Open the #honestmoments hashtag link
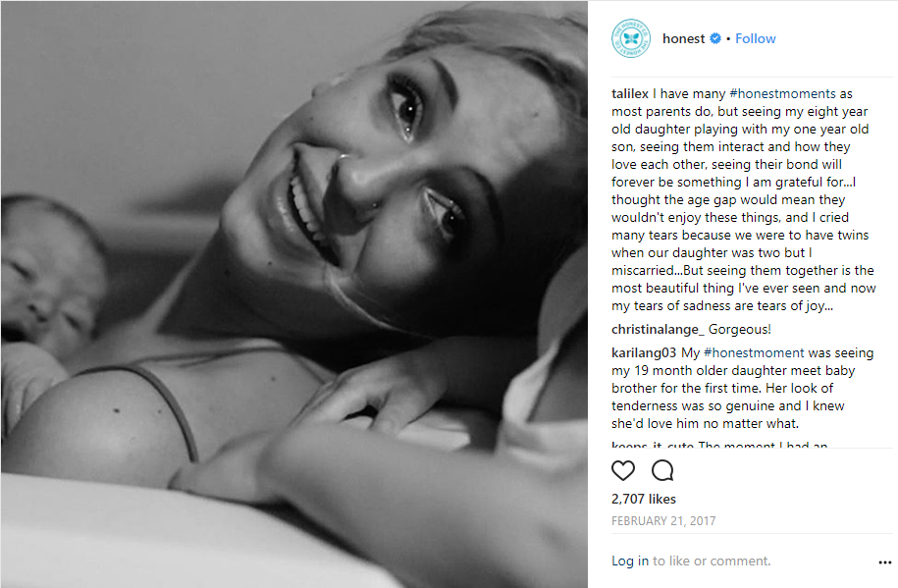This screenshot has width=898, height=588. pos(782,93)
